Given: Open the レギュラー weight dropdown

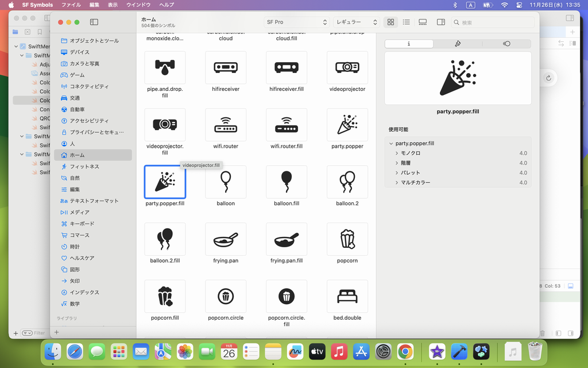Looking at the screenshot, I should [x=357, y=22].
